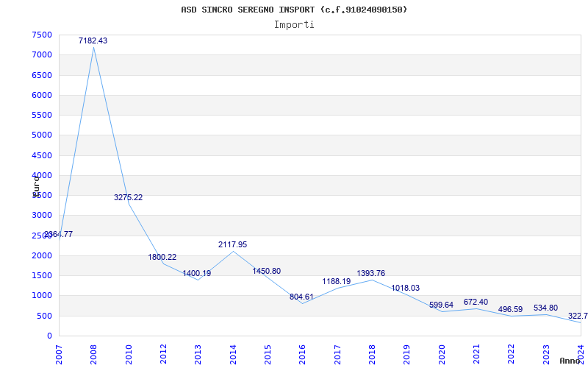Click the 2012 x-axis year label

point(163,355)
